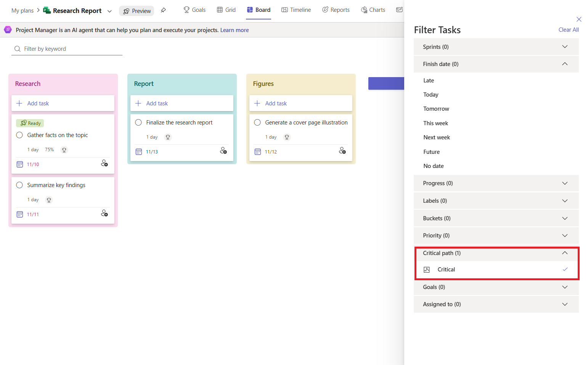
Task: Click the pin icon next to Preview
Action: coord(164,11)
